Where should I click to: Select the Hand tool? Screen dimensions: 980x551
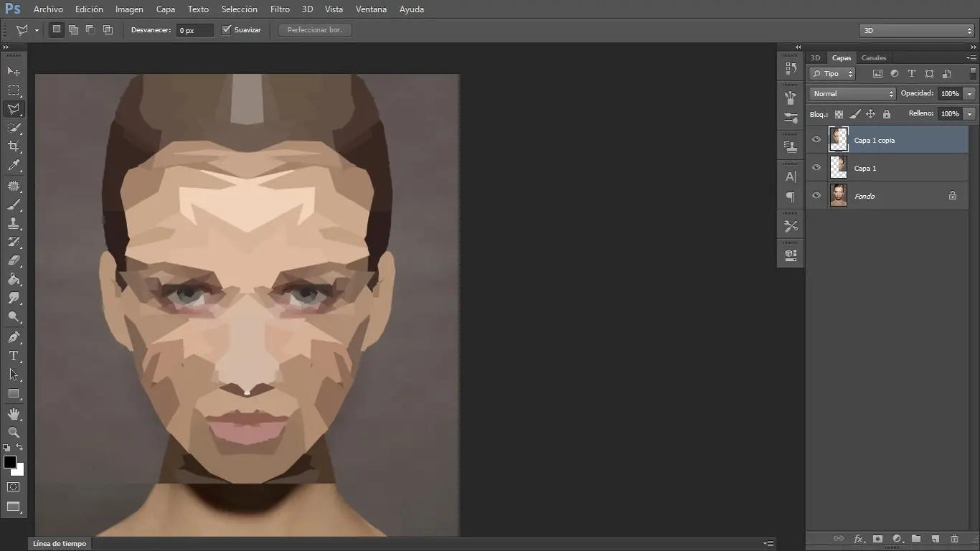click(14, 414)
